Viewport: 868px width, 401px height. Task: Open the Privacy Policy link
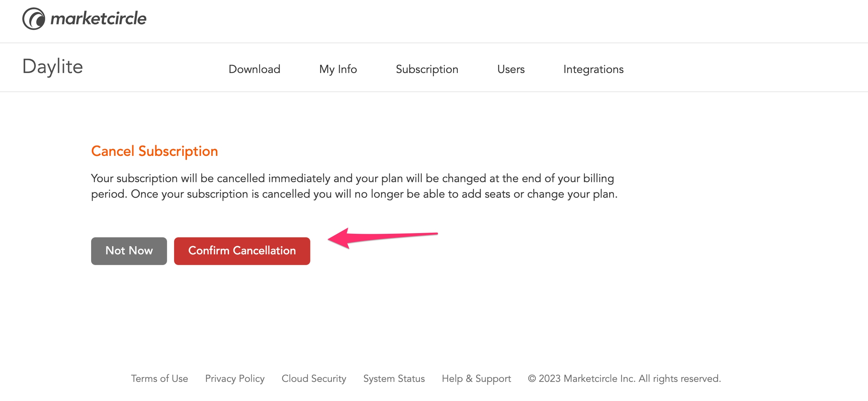(x=235, y=378)
